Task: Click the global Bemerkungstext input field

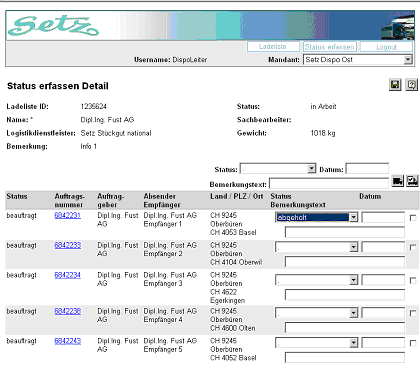Action: 329,183
